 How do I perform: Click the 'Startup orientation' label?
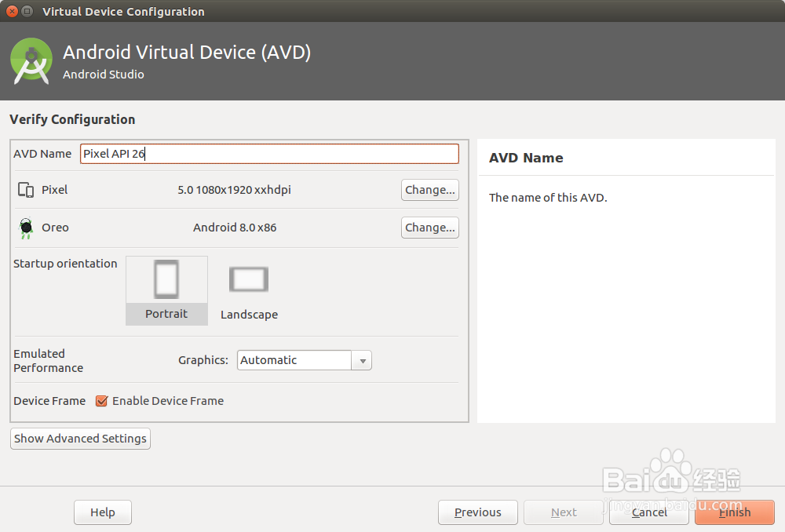pyautogui.click(x=66, y=264)
